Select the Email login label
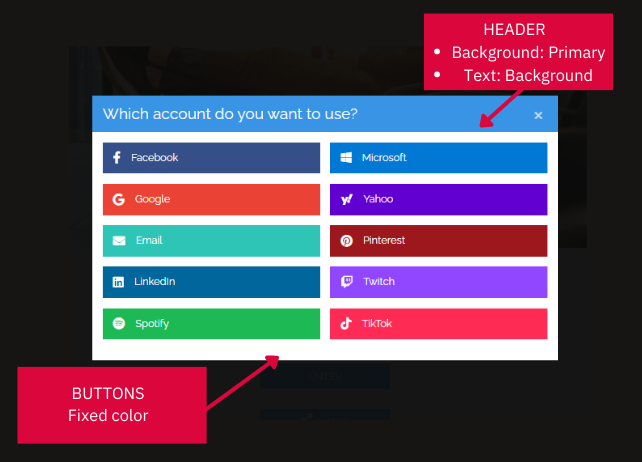This screenshot has height=462, width=642. pyautogui.click(x=149, y=240)
